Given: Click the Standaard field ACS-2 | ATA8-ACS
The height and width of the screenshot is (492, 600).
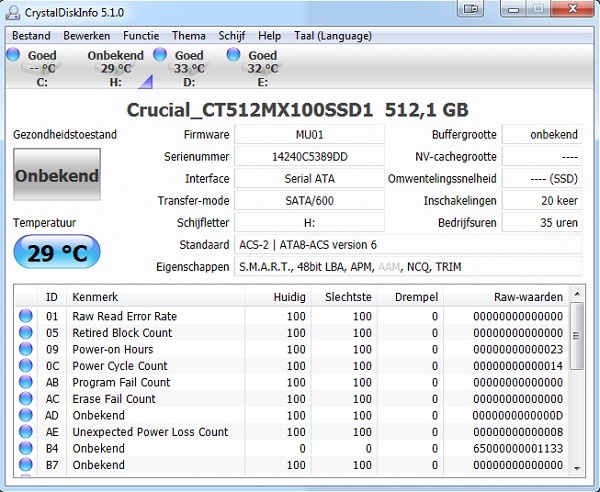Looking at the screenshot, I should pyautogui.click(x=408, y=245).
